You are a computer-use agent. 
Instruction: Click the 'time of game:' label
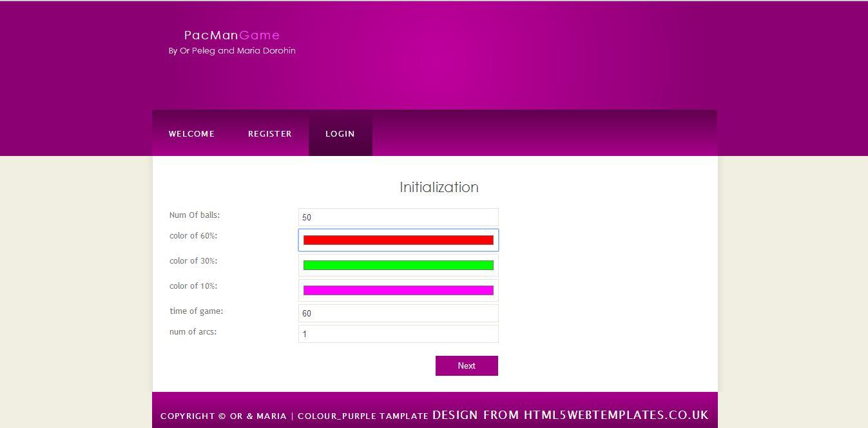point(197,311)
